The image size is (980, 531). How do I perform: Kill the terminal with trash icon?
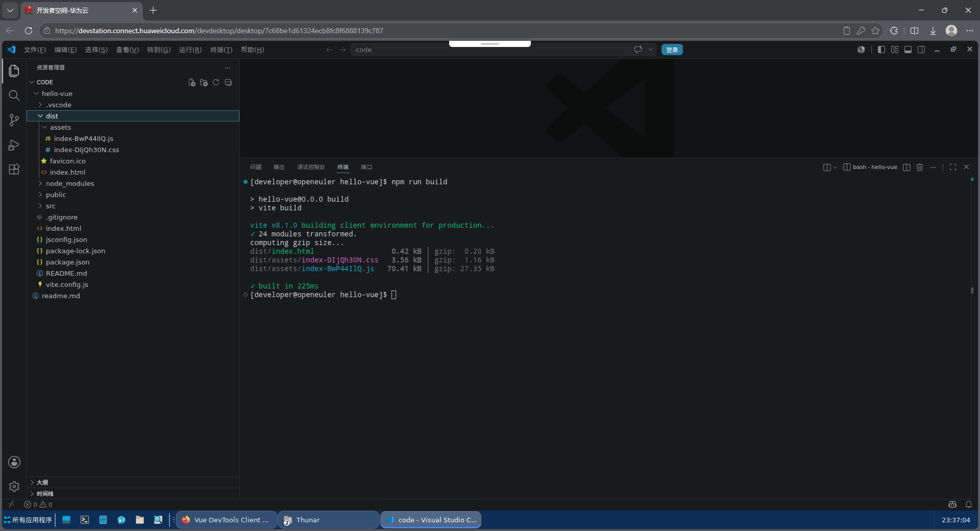(x=920, y=167)
